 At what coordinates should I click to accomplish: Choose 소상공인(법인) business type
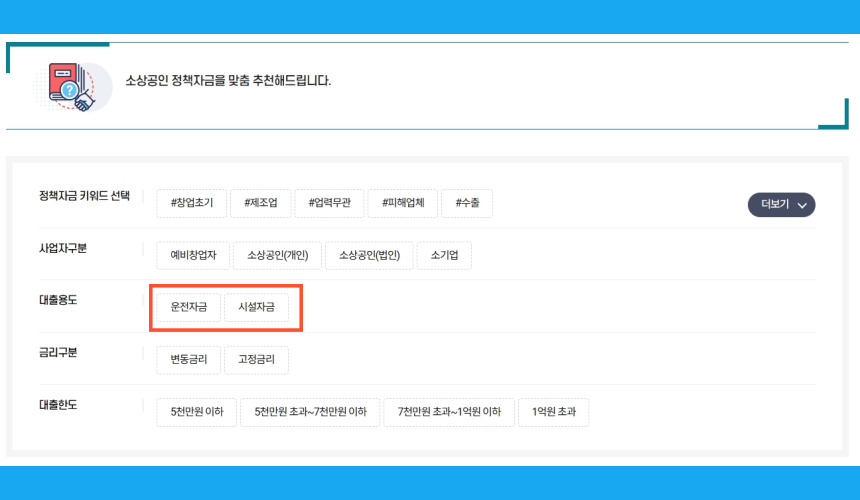(369, 255)
